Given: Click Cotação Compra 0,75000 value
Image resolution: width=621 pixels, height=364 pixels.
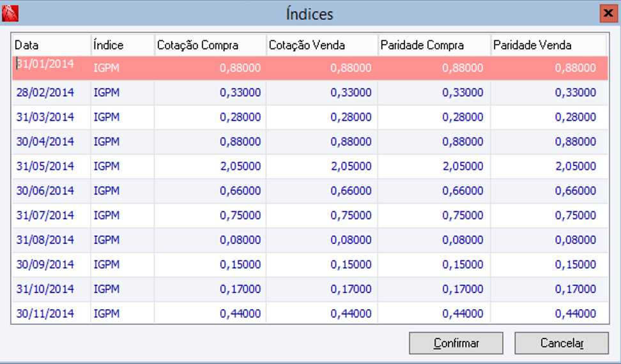Looking at the screenshot, I should [240, 215].
